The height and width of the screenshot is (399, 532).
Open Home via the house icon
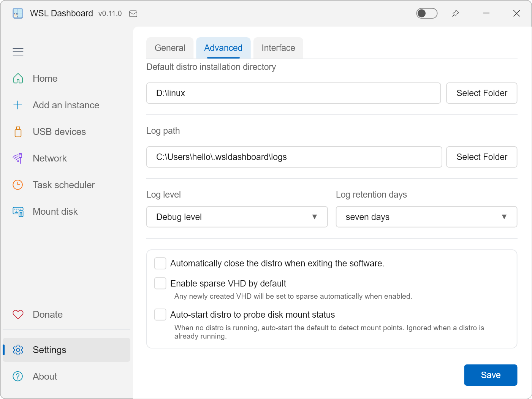click(x=18, y=79)
